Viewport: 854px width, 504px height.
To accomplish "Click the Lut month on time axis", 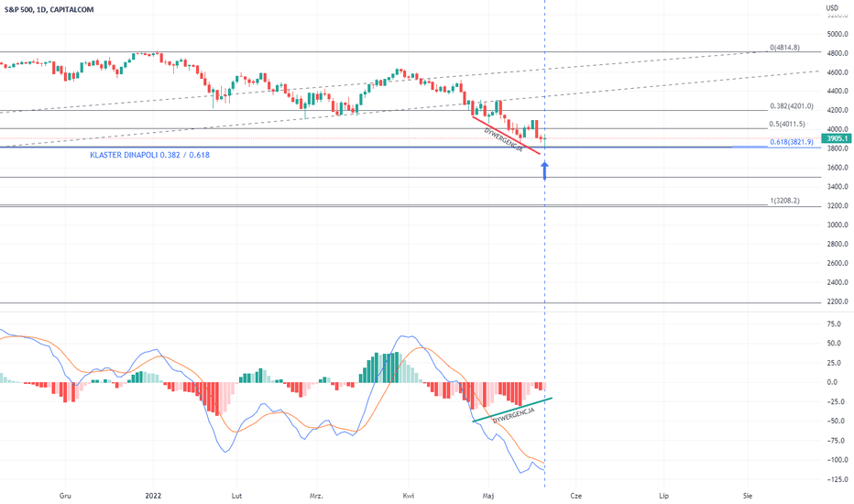I will pos(236,496).
